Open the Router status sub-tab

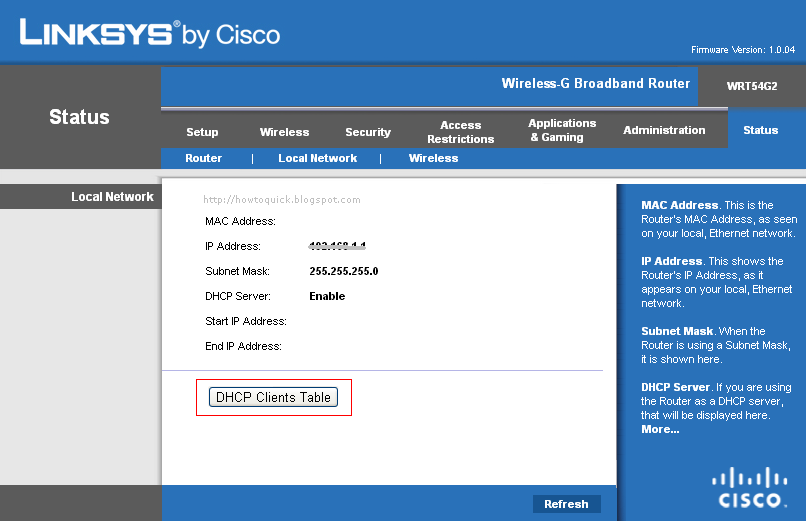[204, 158]
